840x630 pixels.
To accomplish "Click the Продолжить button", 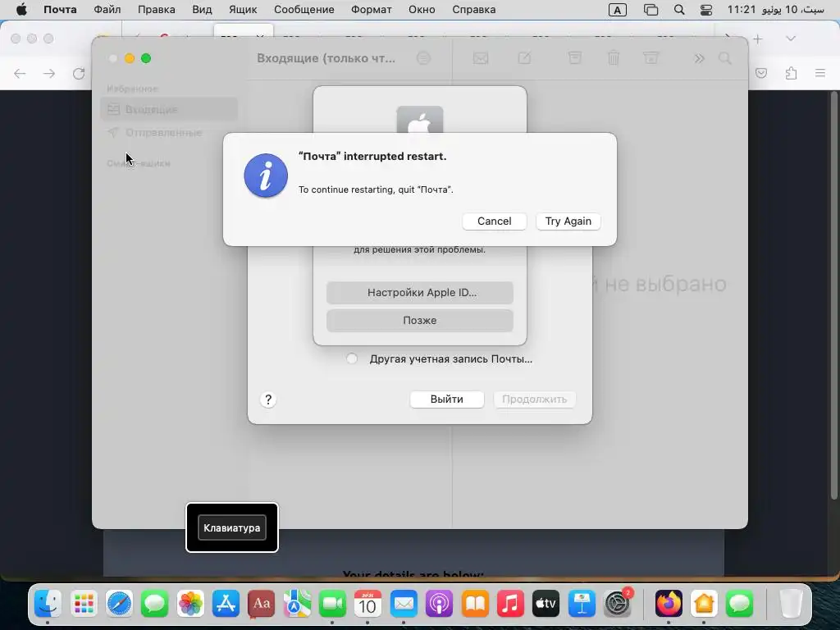I will [x=534, y=399].
